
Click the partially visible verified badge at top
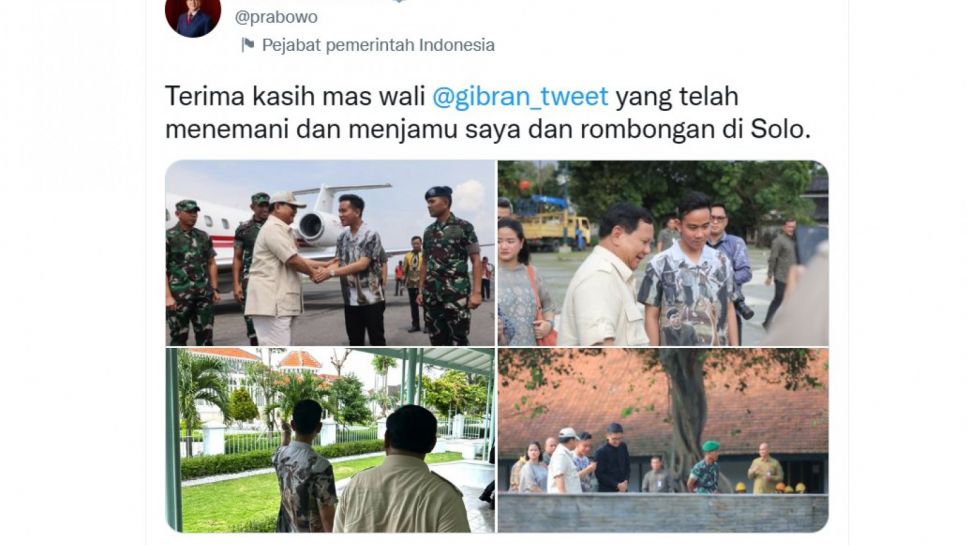[399, 1]
